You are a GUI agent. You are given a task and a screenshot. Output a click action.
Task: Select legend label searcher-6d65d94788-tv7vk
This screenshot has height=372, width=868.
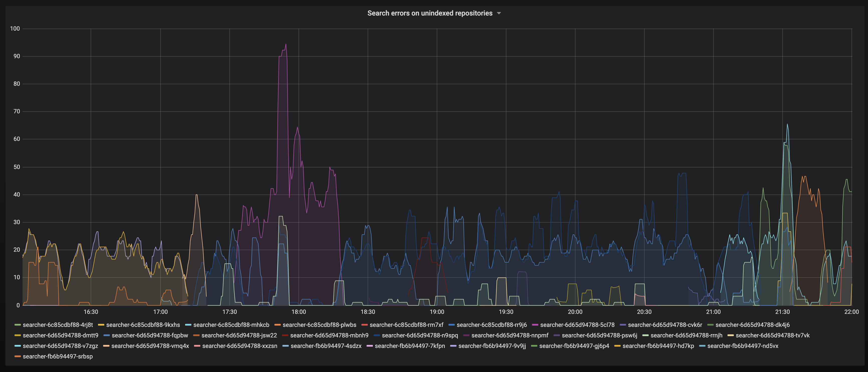773,335
